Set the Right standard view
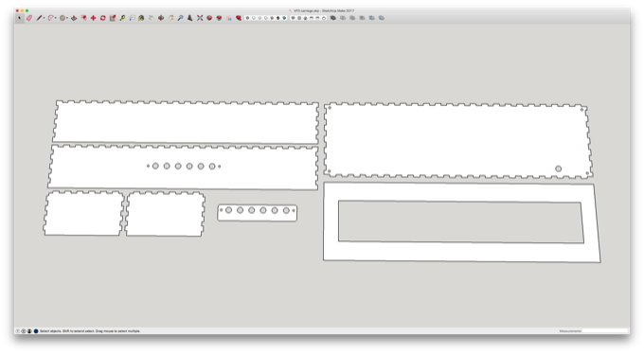 [312, 18]
